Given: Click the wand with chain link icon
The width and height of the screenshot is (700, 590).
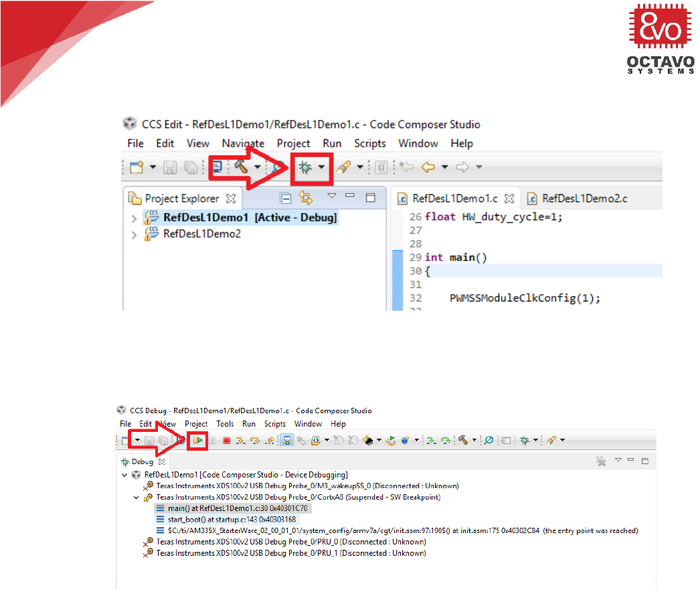Looking at the screenshot, I should (x=302, y=441).
